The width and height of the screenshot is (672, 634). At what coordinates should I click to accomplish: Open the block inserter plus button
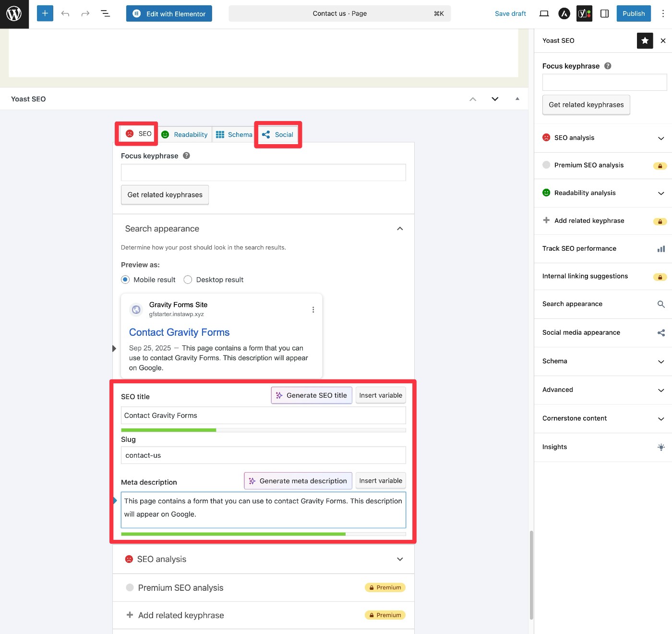click(x=45, y=13)
